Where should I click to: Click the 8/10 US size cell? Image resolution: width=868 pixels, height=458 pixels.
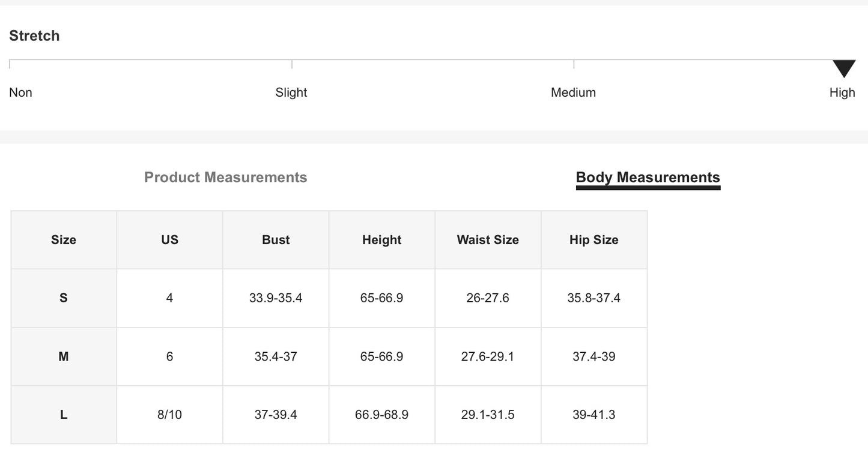pos(169,415)
